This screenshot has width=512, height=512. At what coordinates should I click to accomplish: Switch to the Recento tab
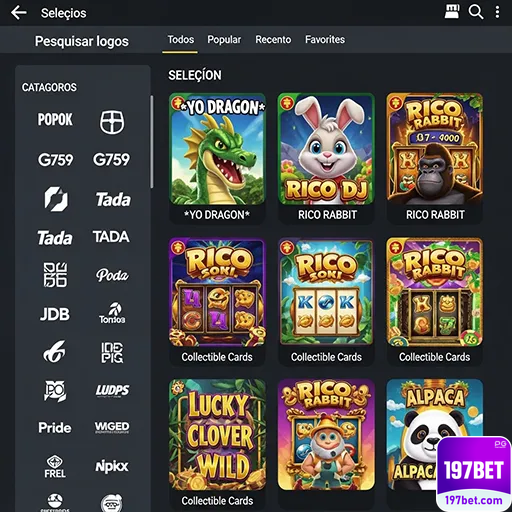(273, 40)
